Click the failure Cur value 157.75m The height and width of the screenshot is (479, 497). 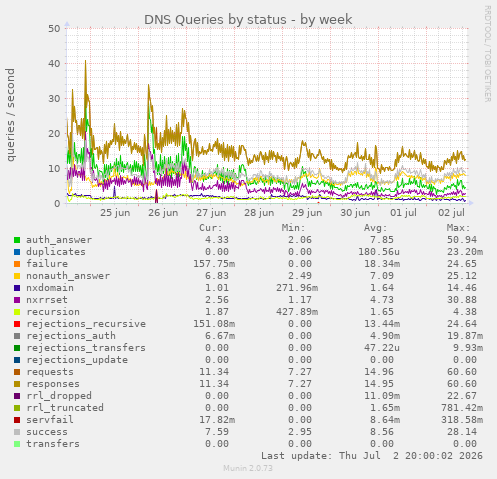[214, 264]
